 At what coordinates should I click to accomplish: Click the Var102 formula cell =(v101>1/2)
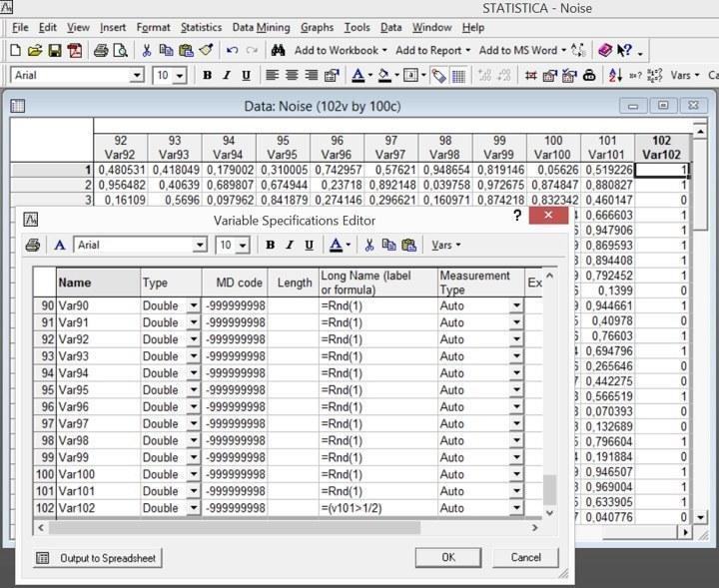(377, 508)
